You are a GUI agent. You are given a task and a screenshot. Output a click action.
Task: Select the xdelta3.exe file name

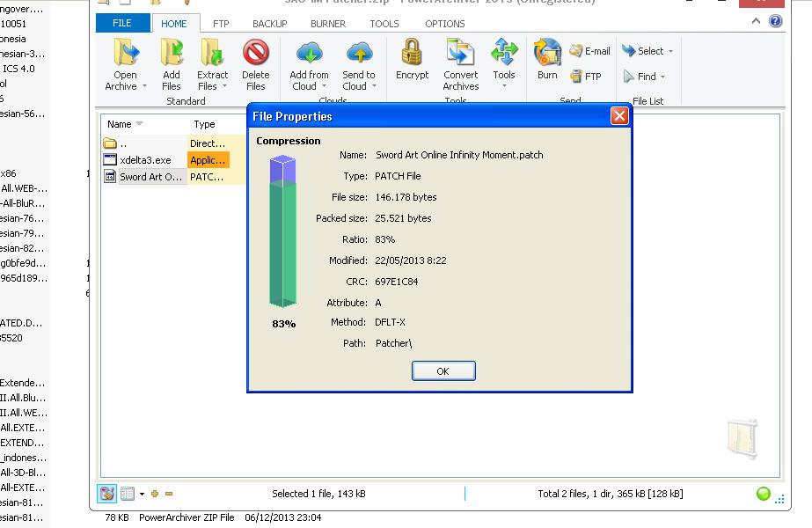[145, 160]
